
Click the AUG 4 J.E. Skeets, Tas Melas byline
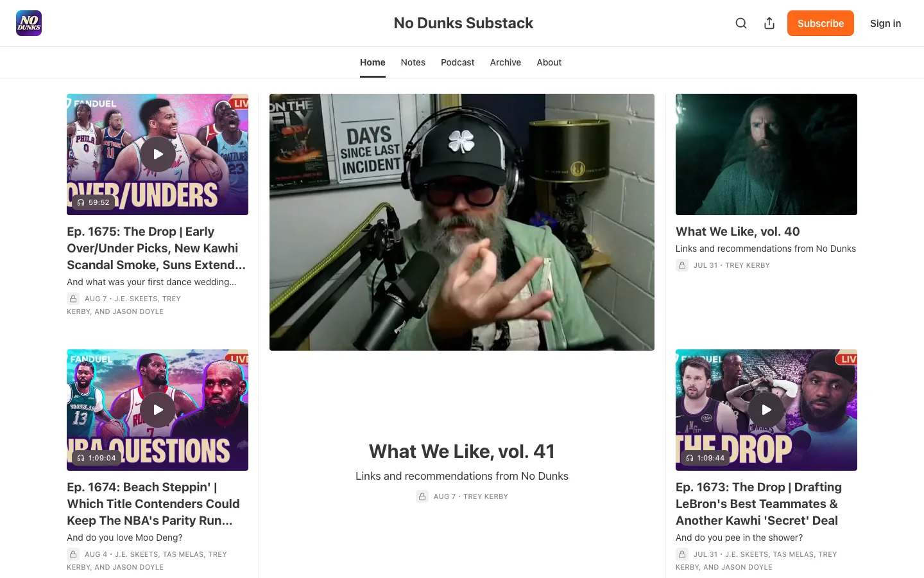pyautogui.click(x=147, y=561)
